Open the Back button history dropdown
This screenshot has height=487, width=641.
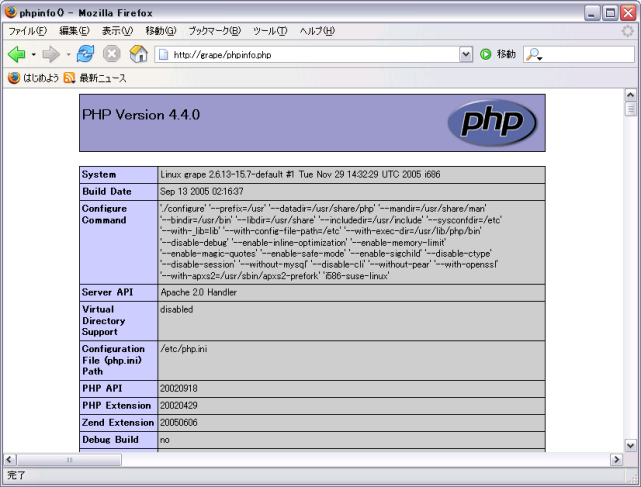click(x=33, y=54)
